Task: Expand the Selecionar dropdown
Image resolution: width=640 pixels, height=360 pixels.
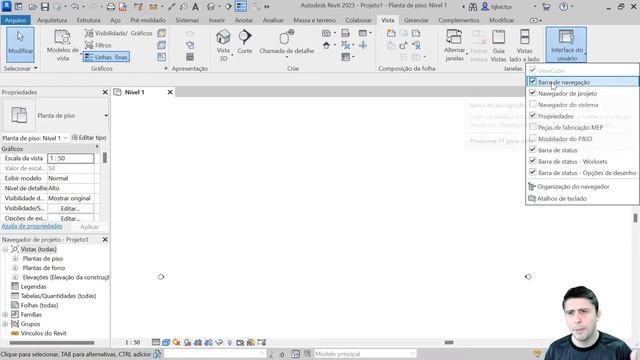Action: pos(20,69)
